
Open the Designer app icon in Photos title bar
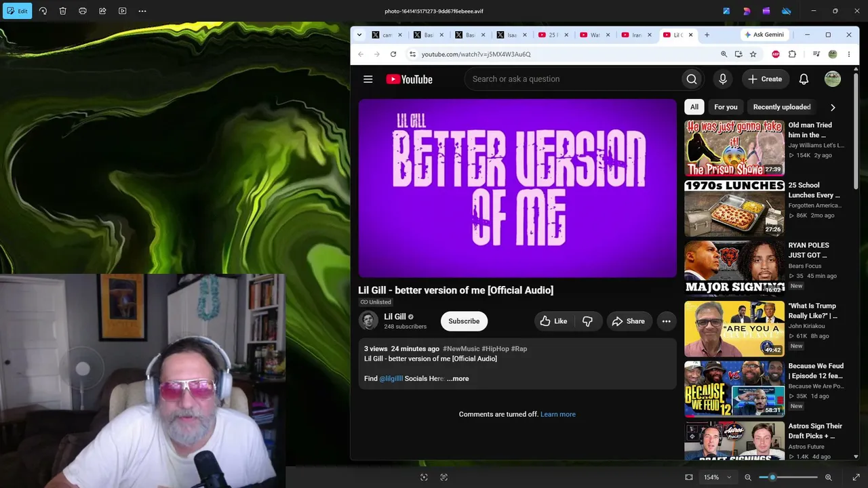(x=747, y=11)
